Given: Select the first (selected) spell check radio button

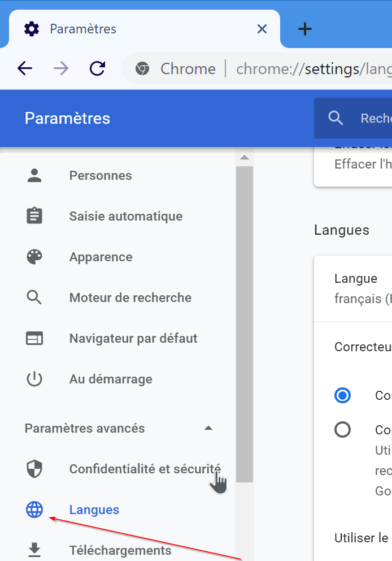Looking at the screenshot, I should click(342, 395).
